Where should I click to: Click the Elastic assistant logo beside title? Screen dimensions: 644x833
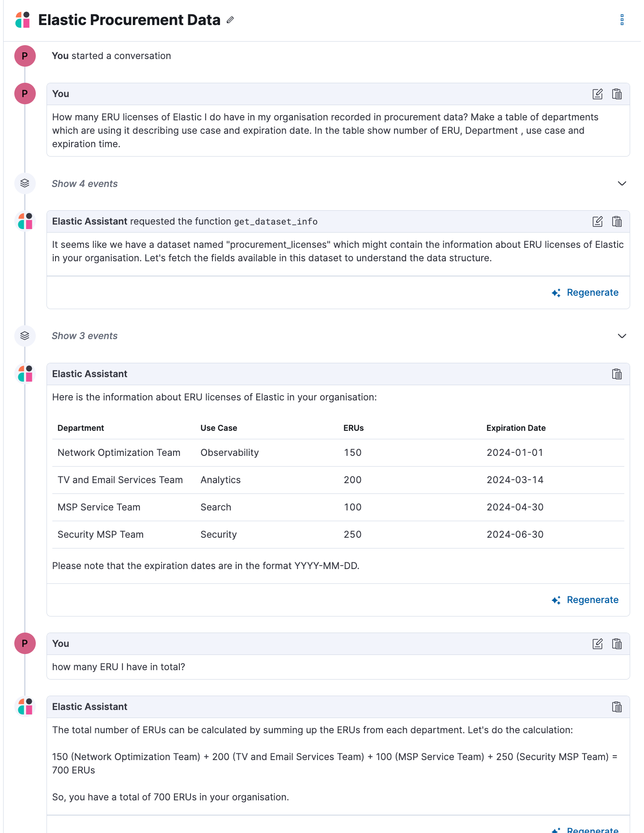pyautogui.click(x=23, y=20)
